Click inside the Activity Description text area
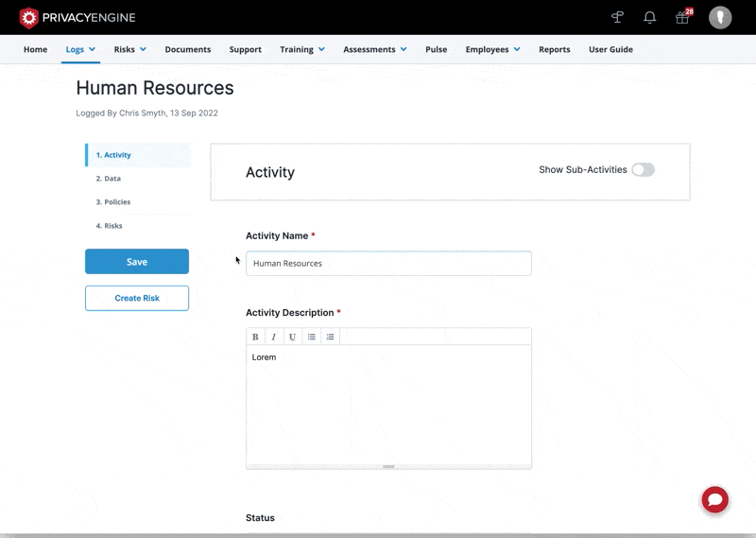The width and height of the screenshot is (756, 538). (388, 405)
